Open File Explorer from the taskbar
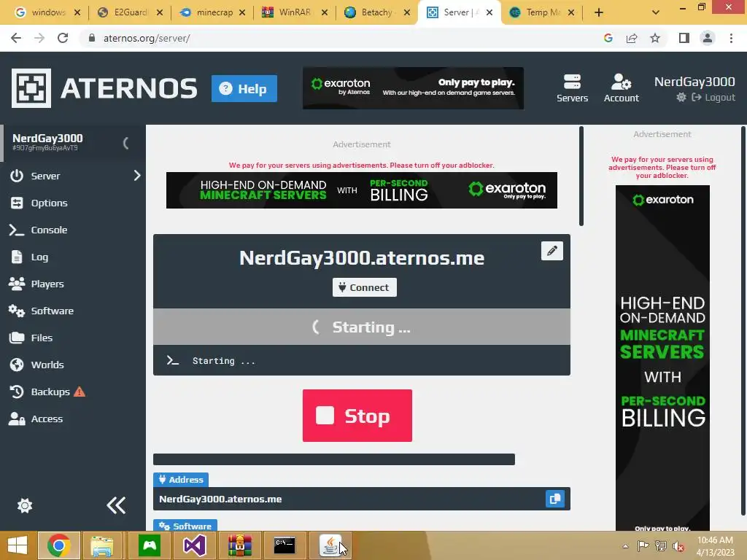The height and width of the screenshot is (560, 747). tap(102, 545)
